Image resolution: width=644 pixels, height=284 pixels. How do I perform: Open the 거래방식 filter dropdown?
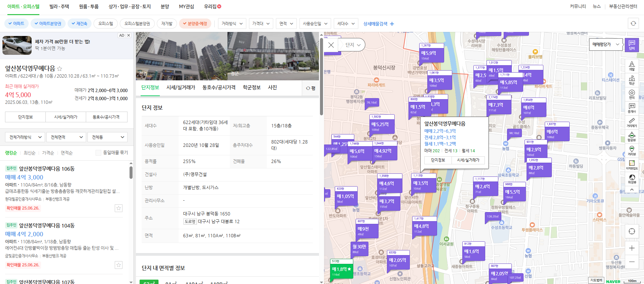(232, 24)
